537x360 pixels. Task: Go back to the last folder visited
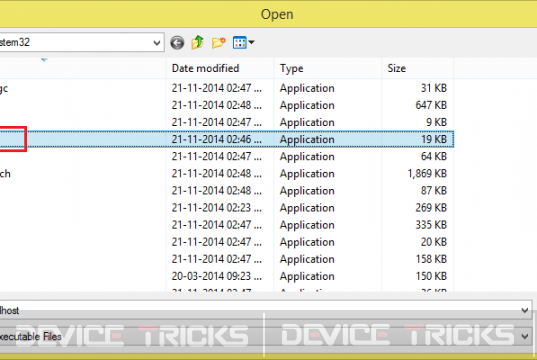pyautogui.click(x=177, y=43)
